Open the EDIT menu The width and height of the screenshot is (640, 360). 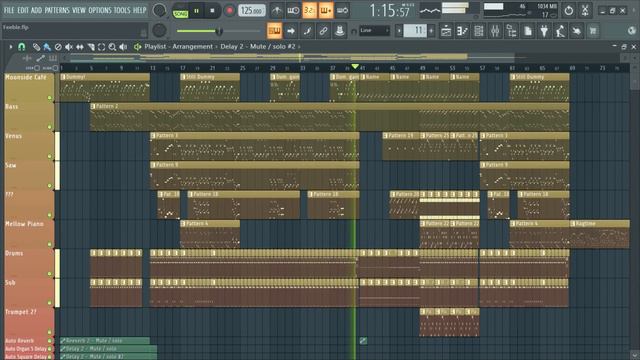23,10
